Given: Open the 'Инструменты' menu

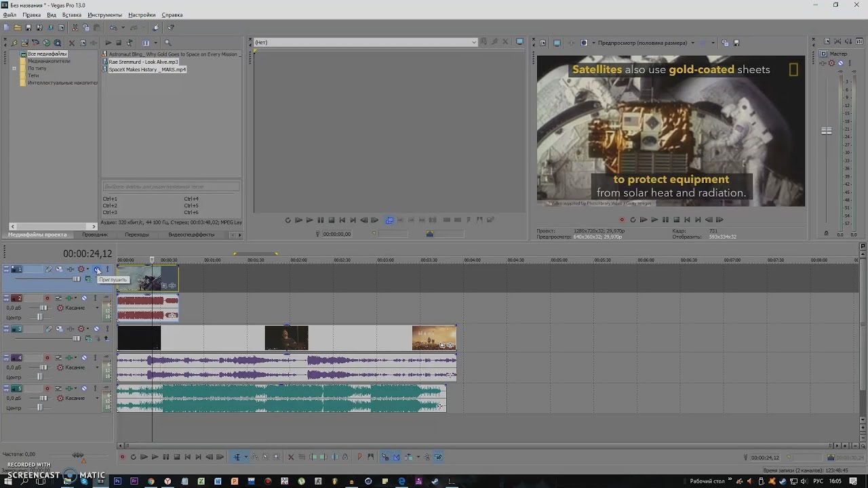Looking at the screenshot, I should pos(104,15).
